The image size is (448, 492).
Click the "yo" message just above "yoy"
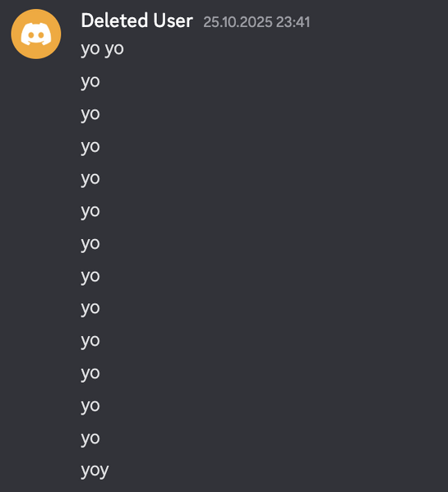90,439
